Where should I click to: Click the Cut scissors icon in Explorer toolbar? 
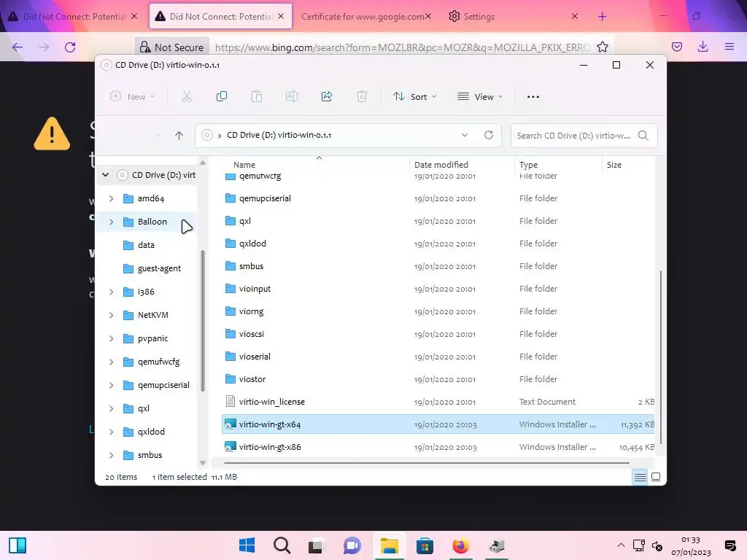point(186,97)
